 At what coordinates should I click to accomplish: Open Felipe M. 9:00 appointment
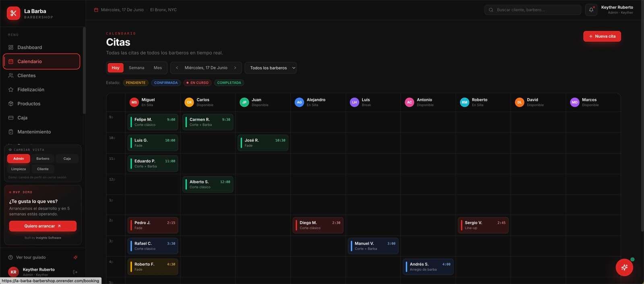coord(153,122)
